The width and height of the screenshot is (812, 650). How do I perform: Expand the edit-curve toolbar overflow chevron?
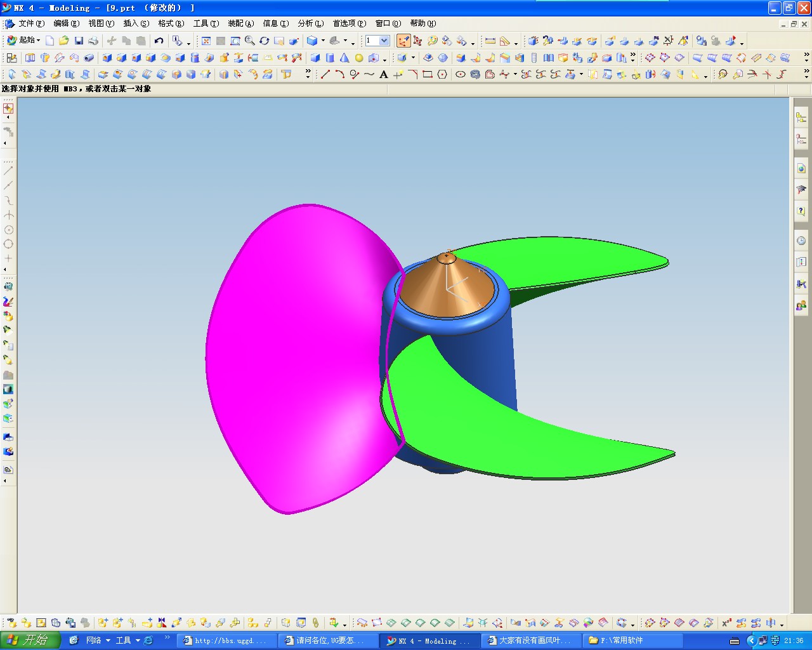806,74
